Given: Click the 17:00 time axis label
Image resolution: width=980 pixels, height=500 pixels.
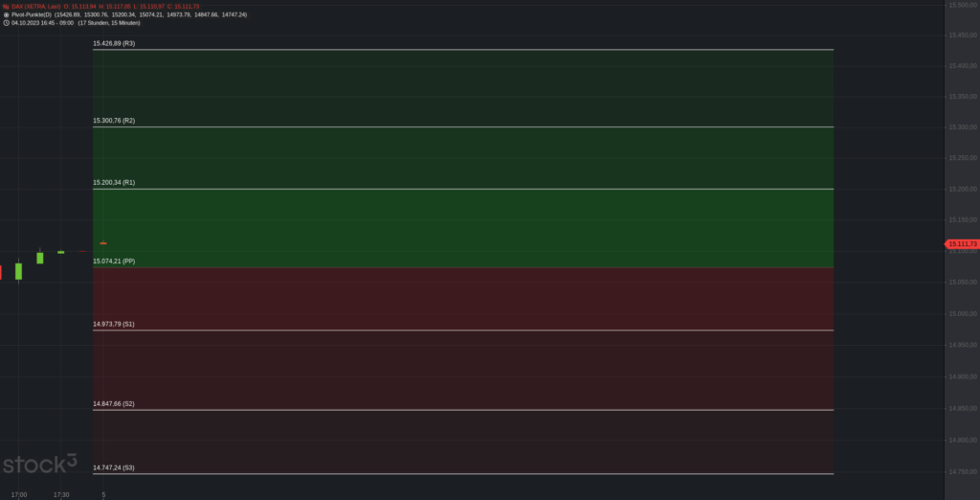Looking at the screenshot, I should pyautogui.click(x=19, y=494).
